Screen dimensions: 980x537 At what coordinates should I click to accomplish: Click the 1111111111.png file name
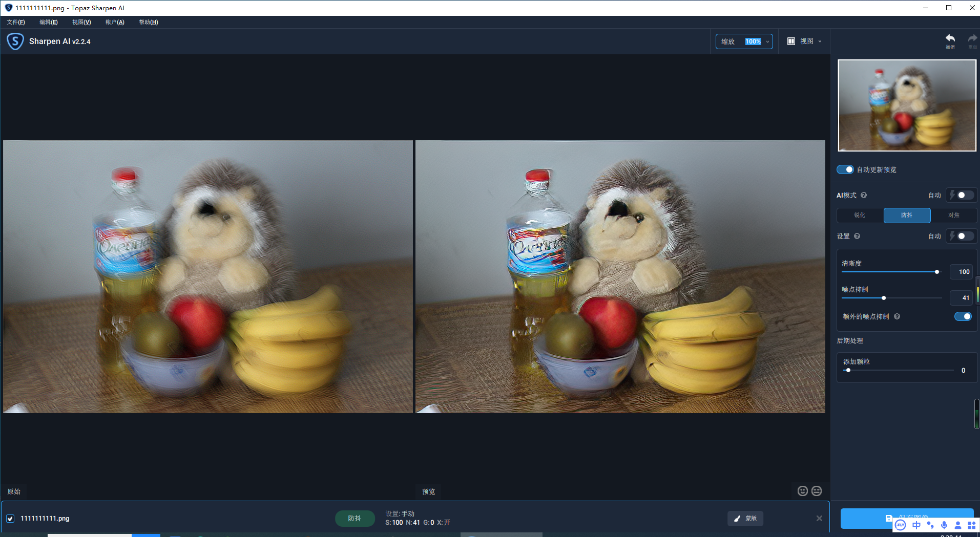[x=45, y=519]
